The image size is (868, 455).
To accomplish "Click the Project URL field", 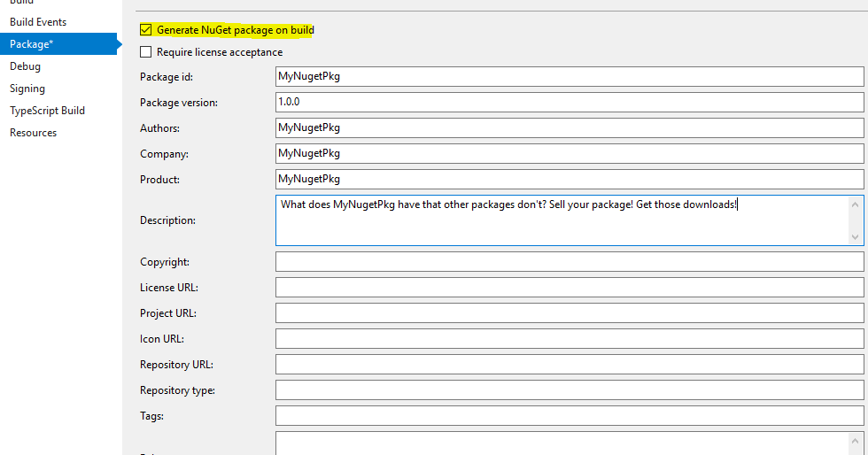I will click(x=570, y=313).
